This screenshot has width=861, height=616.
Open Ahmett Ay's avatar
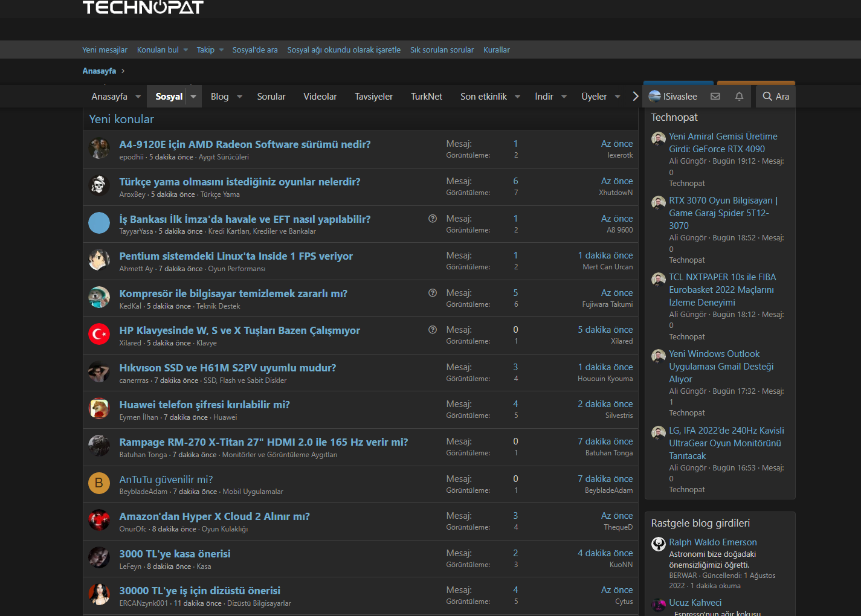(99, 260)
